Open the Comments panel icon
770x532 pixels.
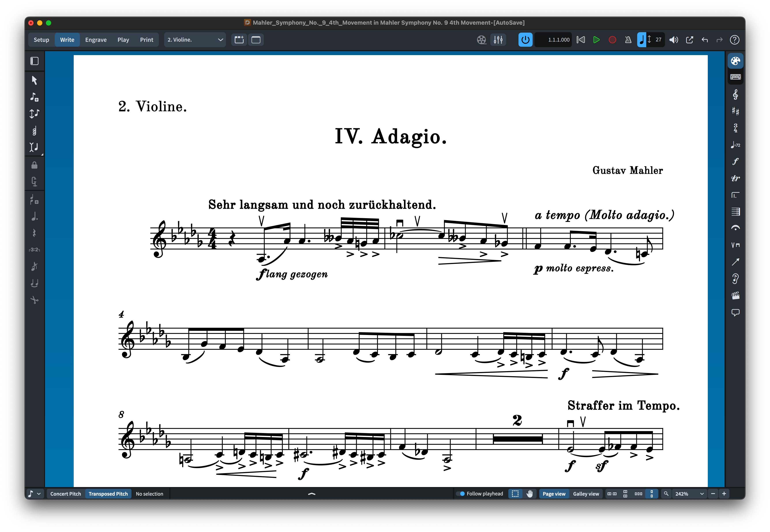click(735, 312)
